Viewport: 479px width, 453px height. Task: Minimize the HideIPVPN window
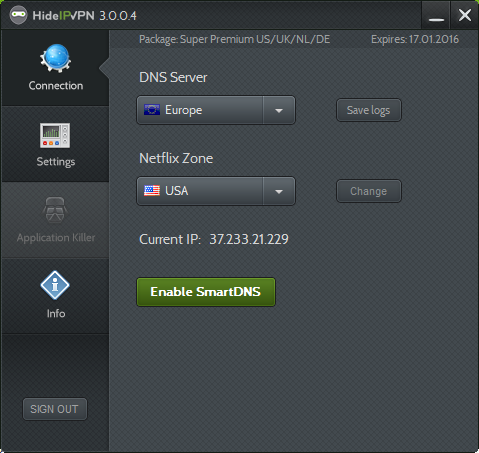(x=436, y=15)
